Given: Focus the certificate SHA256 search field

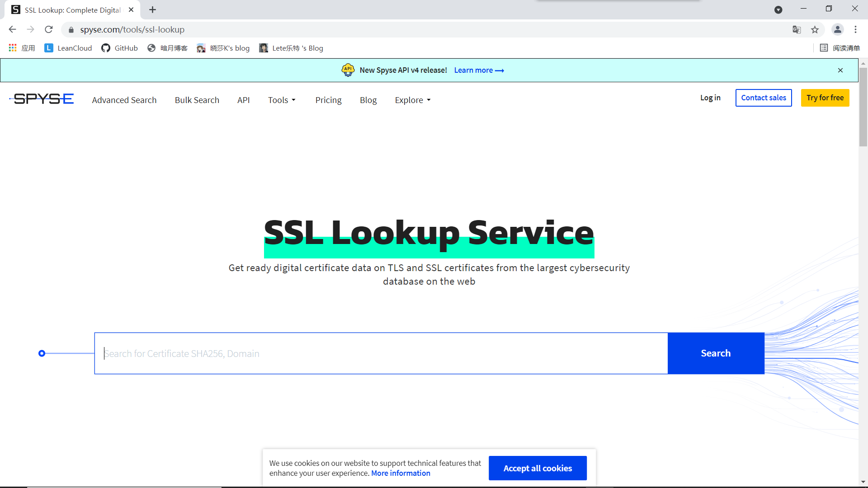Looking at the screenshot, I should [x=381, y=353].
